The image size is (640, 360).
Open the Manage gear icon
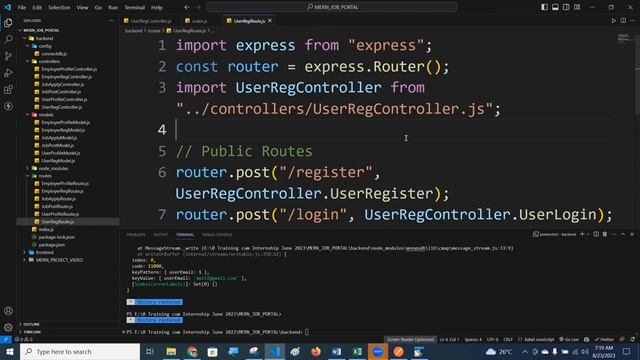click(8, 327)
